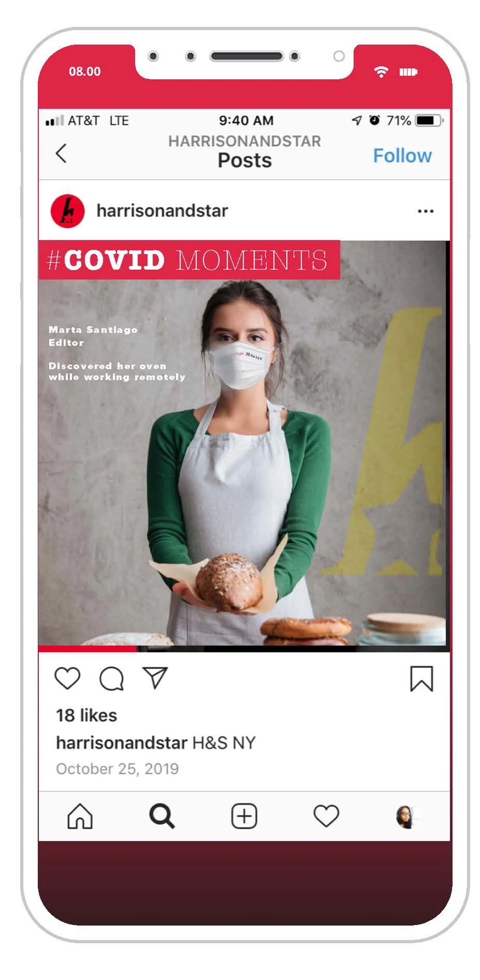The image size is (480, 980).
Task: Follow the harrisonandstar account
Action: pos(402,155)
